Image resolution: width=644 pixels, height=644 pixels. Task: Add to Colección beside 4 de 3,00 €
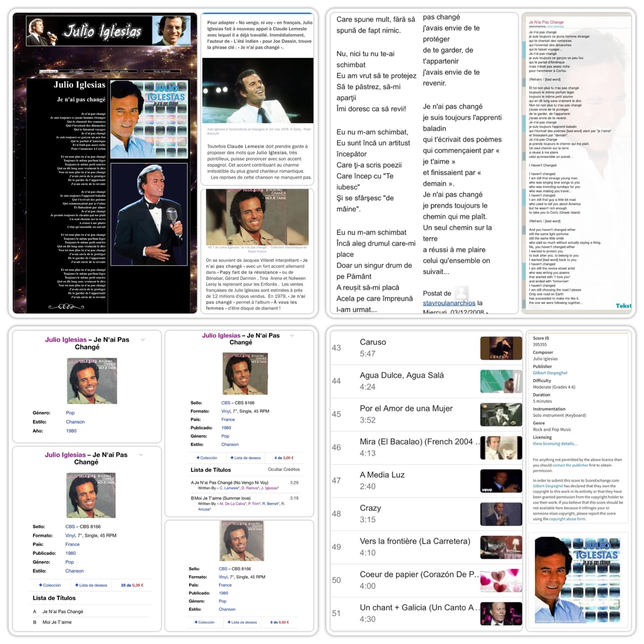pos(207,458)
